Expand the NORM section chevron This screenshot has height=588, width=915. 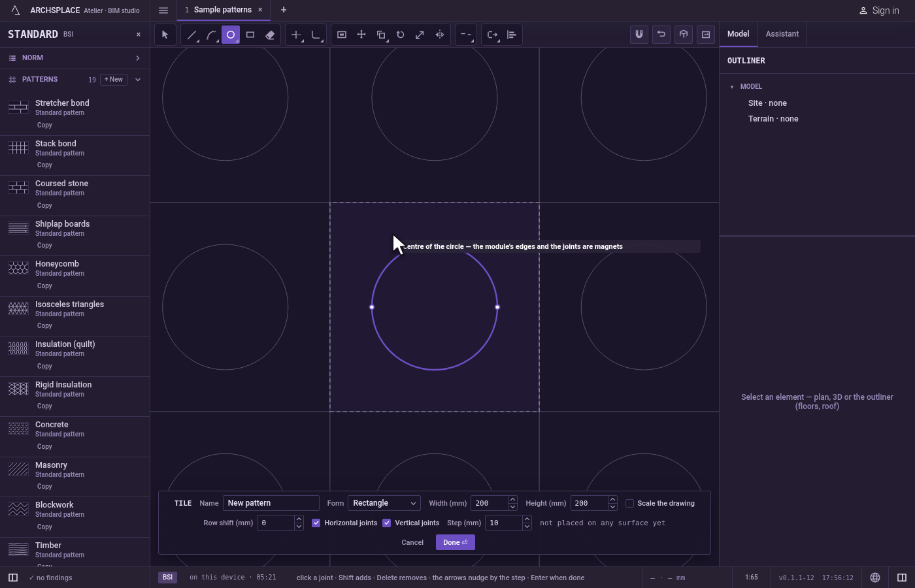(x=138, y=58)
